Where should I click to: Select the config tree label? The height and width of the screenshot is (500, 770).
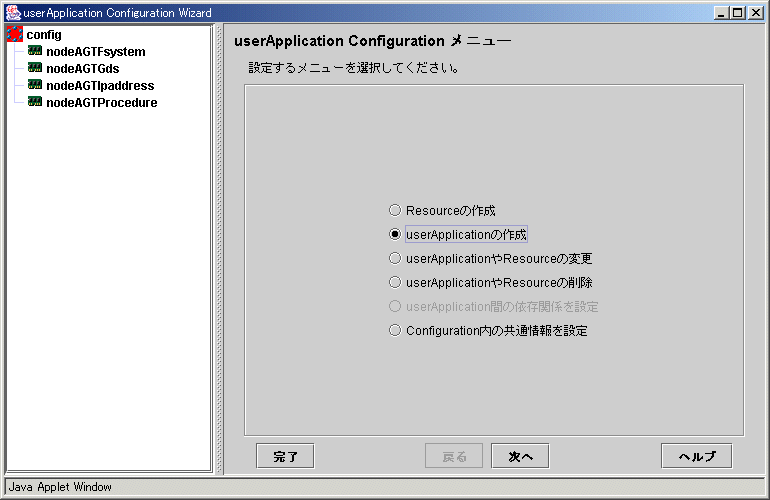coord(44,35)
